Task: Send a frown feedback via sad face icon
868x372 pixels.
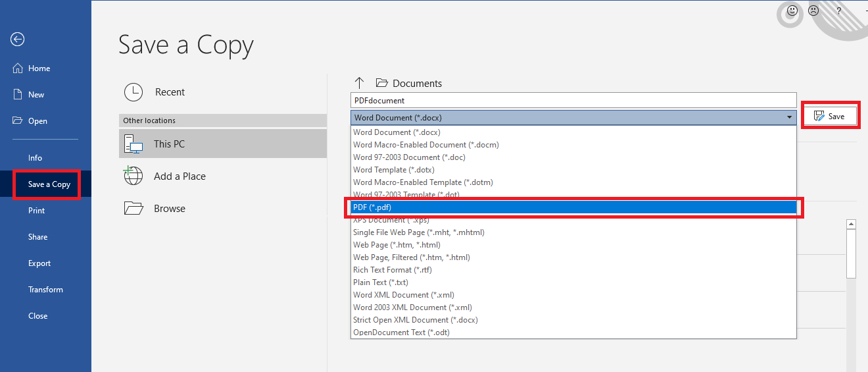Action: [x=813, y=11]
